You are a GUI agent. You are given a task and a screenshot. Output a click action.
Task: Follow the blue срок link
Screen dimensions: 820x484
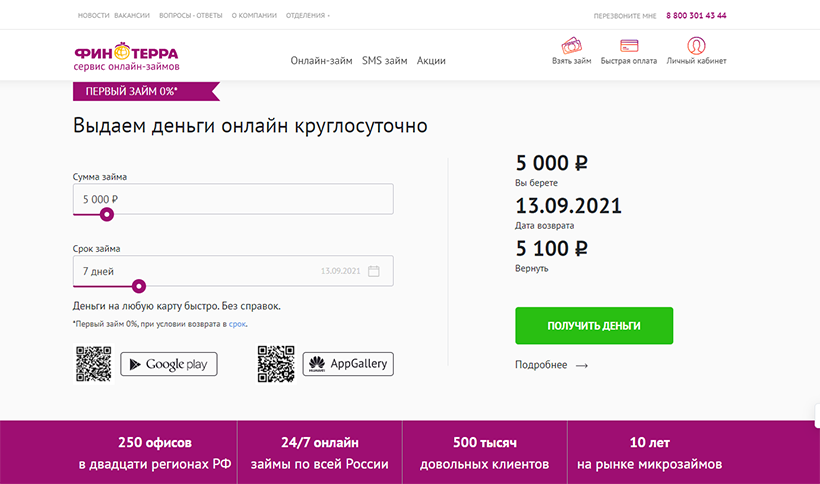[237, 324]
